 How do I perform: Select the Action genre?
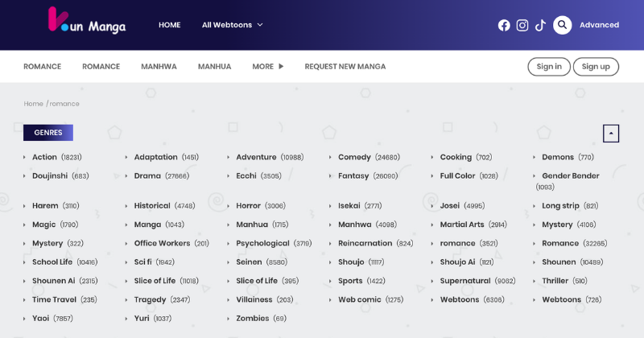44,157
